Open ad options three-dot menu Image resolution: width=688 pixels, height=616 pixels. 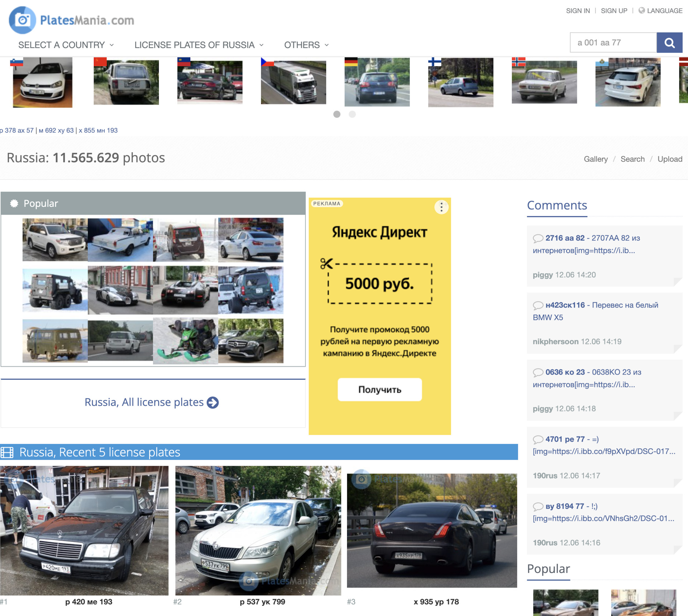(x=441, y=207)
